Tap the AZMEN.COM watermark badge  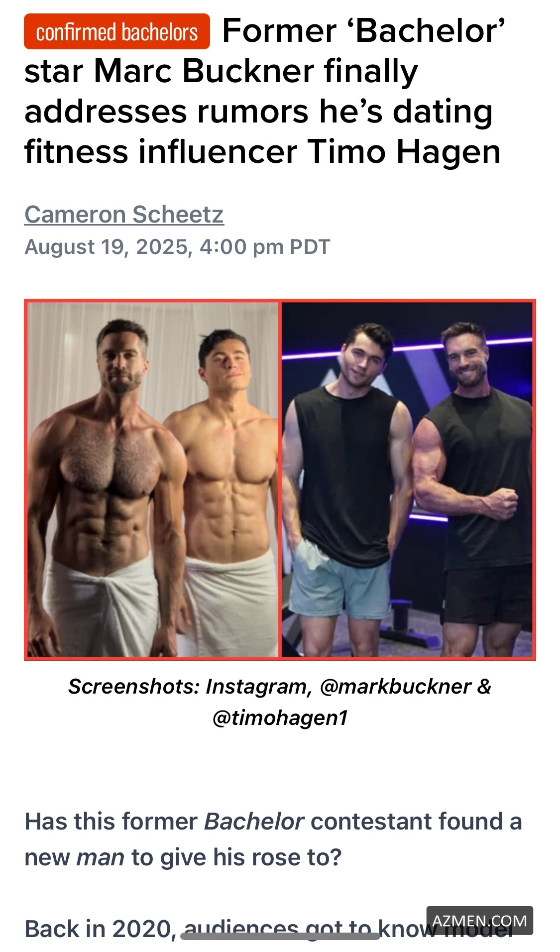click(479, 921)
